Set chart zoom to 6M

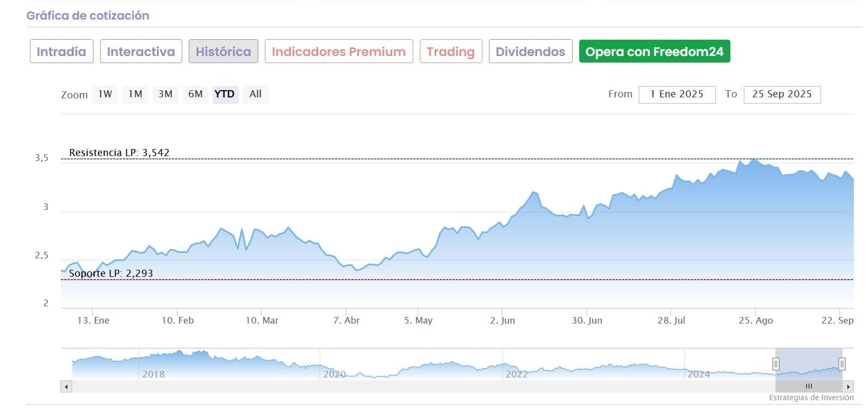195,94
